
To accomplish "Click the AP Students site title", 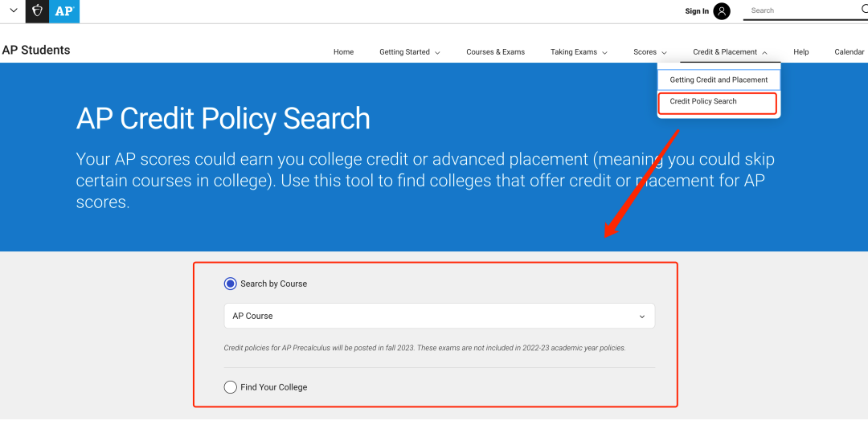I will coord(36,50).
